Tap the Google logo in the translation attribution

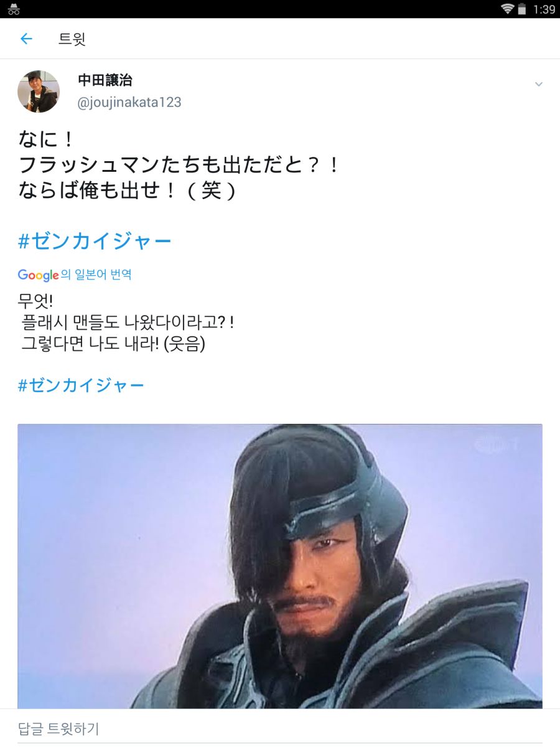click(x=39, y=275)
